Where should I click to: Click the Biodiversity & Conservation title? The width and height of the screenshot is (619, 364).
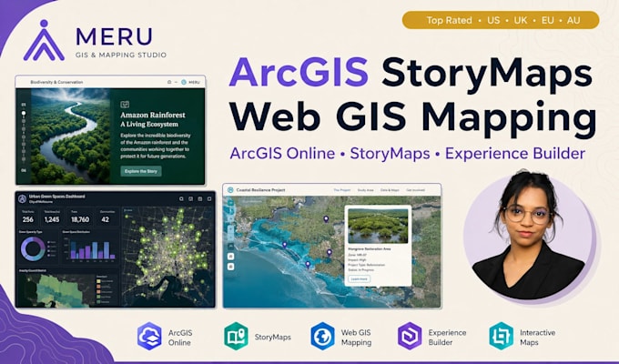pos(56,82)
